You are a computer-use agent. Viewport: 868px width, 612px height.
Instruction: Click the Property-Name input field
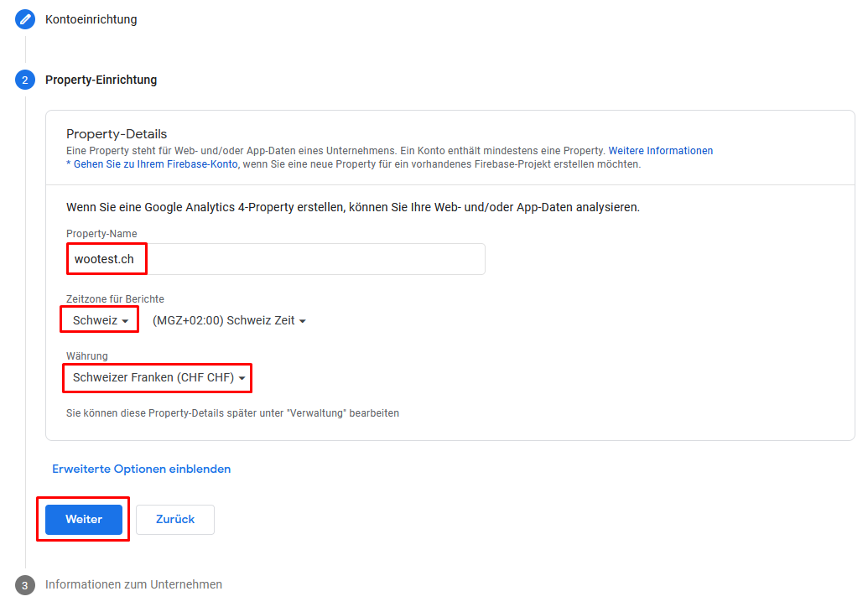pos(276,259)
